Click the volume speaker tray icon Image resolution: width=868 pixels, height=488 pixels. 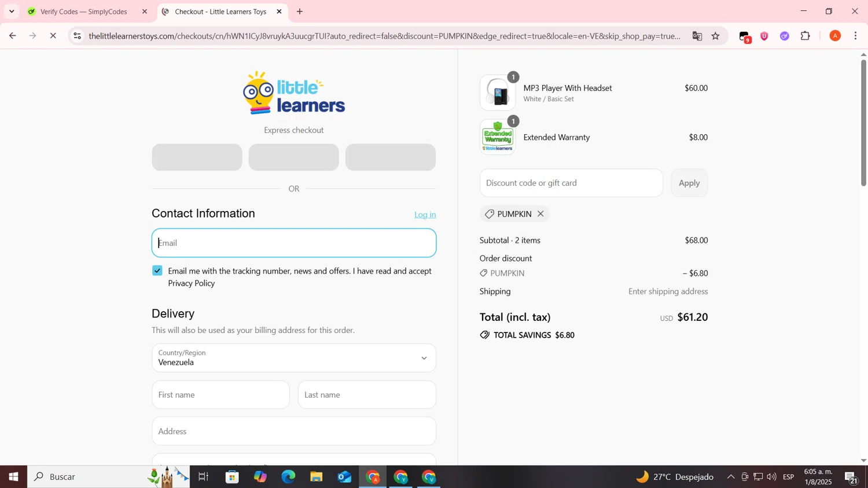(771, 477)
